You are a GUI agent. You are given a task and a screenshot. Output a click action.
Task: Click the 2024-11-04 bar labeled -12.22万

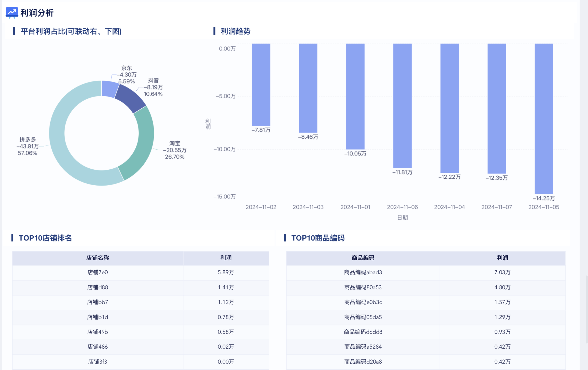[449, 108]
